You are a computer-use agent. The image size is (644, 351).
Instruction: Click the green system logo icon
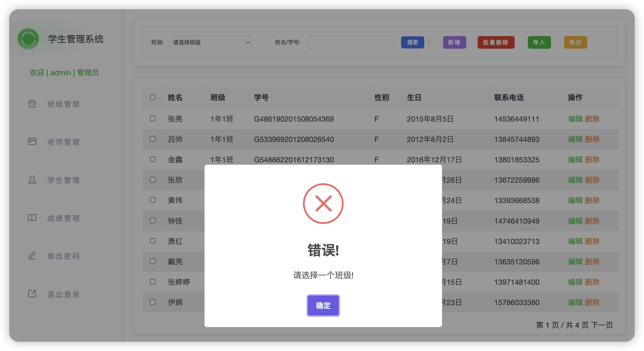click(28, 39)
